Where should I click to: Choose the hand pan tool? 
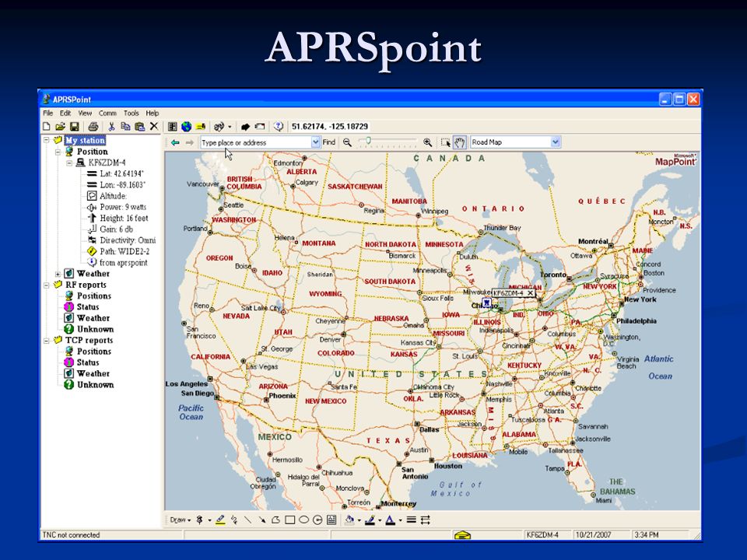point(459,142)
